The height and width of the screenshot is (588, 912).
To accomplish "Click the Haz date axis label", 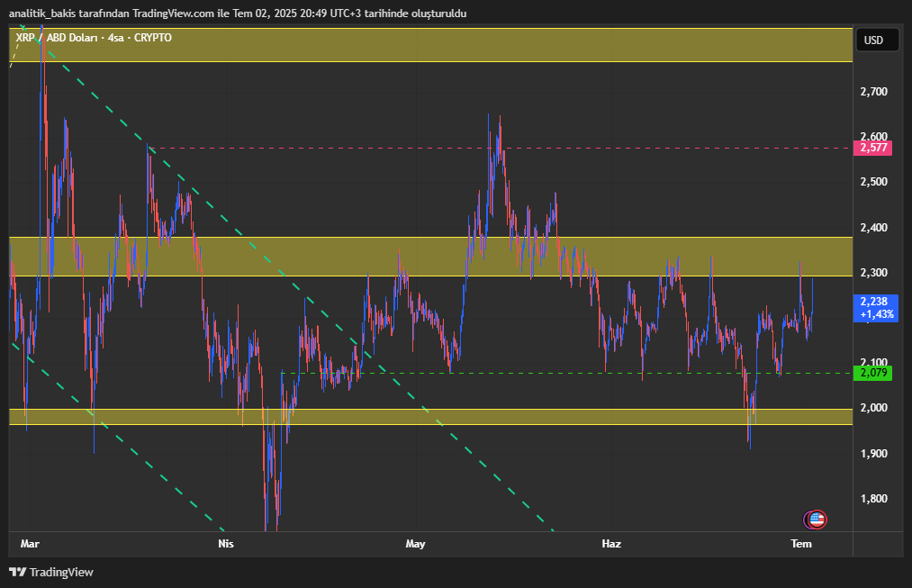I will coord(611,544).
